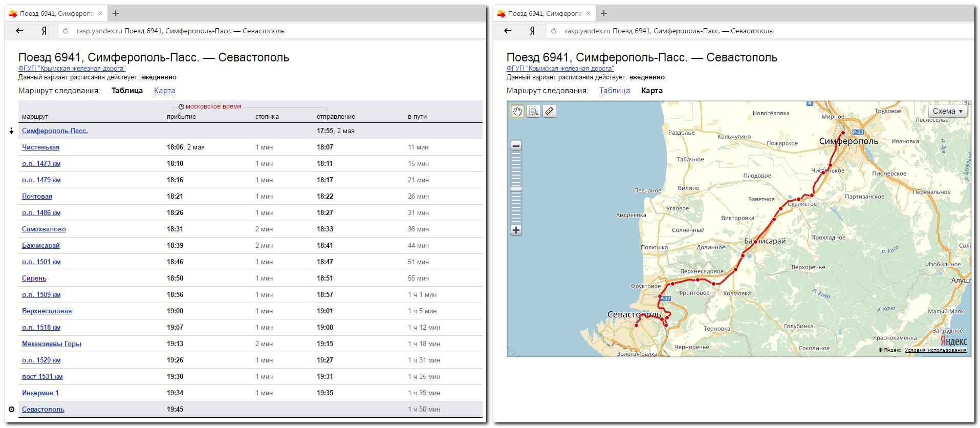Image resolution: width=980 pixels, height=428 pixels.
Task: Open a new tab in left browser window
Action: pyautogui.click(x=116, y=13)
